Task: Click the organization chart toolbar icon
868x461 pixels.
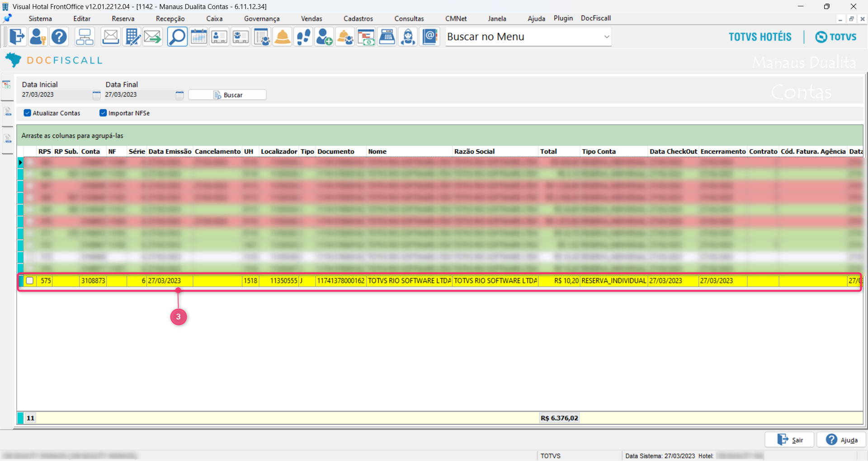Action: pyautogui.click(x=85, y=37)
